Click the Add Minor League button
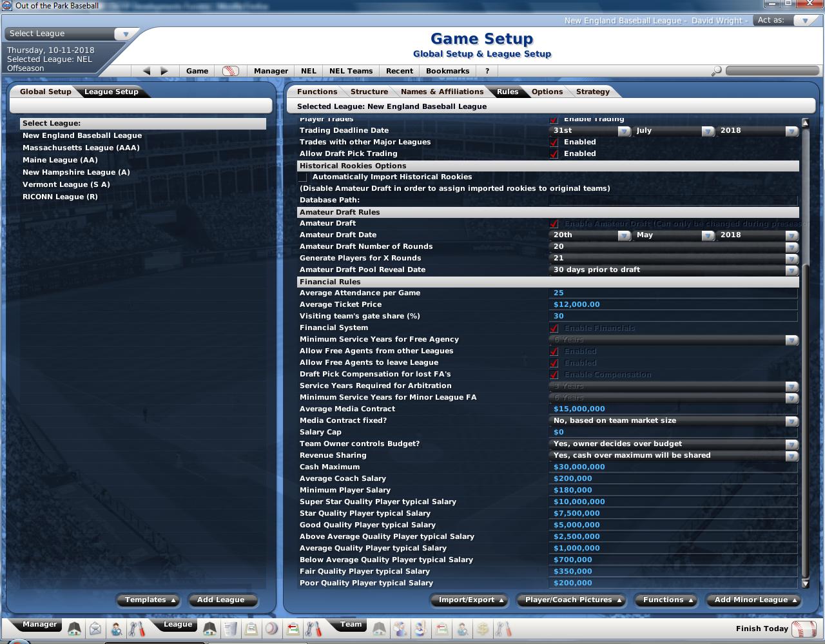 point(754,600)
